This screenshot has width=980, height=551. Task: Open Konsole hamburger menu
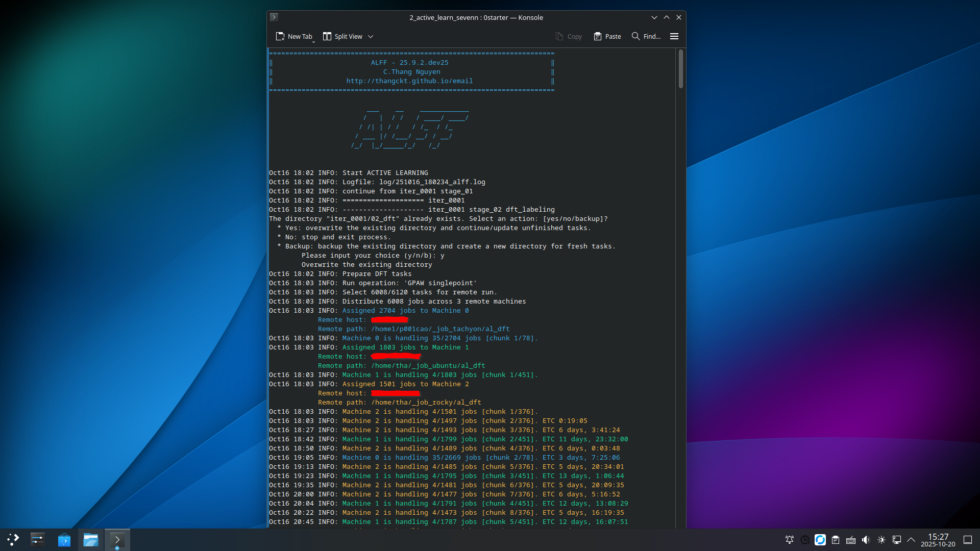click(674, 36)
